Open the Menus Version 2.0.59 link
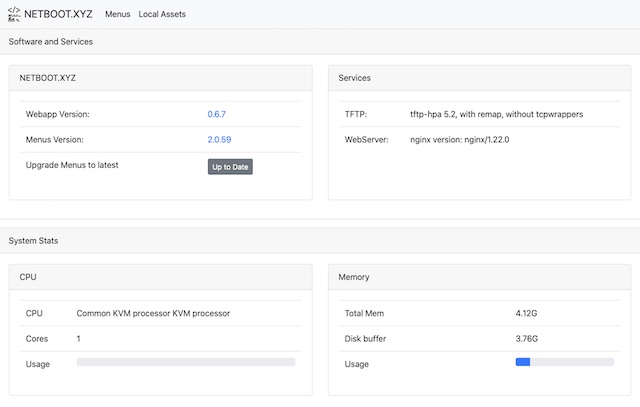This screenshot has width=640, height=407. point(220,140)
